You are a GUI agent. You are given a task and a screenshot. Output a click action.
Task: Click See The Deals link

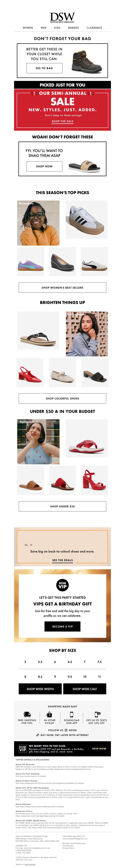click(x=62, y=560)
